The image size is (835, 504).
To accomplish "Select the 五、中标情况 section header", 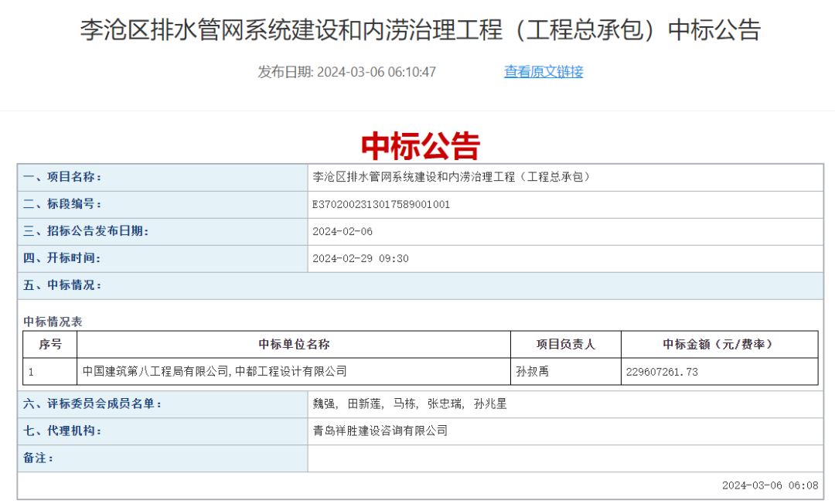I will tap(421, 286).
